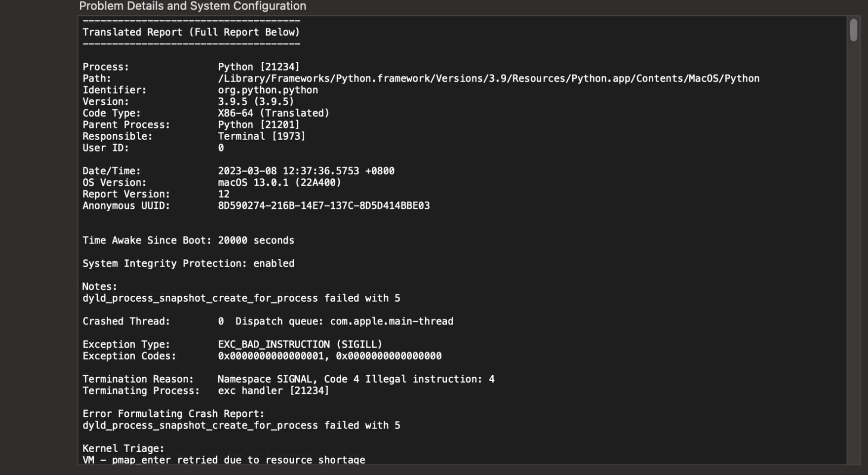Click the Exception Codes hexadecimal values
The height and width of the screenshot is (475, 868).
click(330, 356)
